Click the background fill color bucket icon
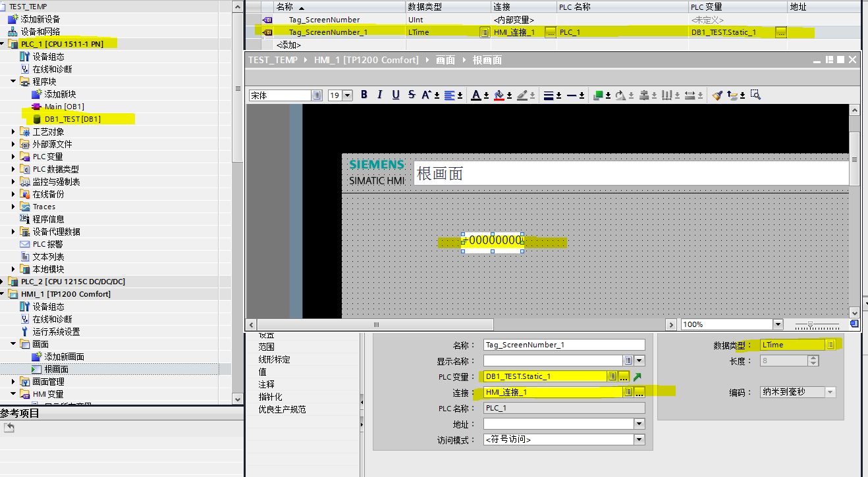 click(499, 95)
